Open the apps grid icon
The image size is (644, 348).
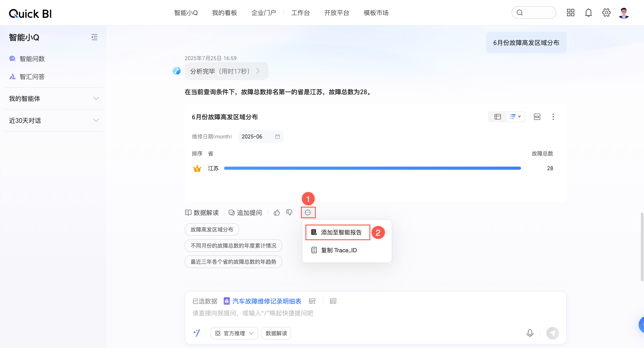(570, 13)
